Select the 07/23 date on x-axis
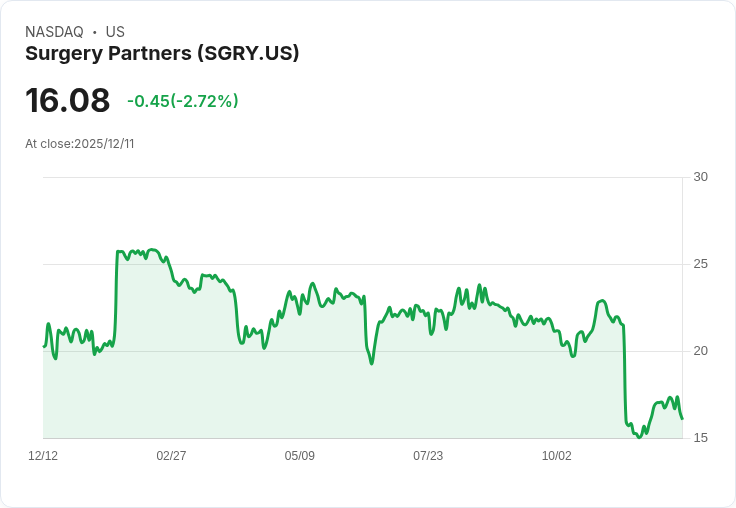Viewport: 736px width, 508px height. pos(428,456)
